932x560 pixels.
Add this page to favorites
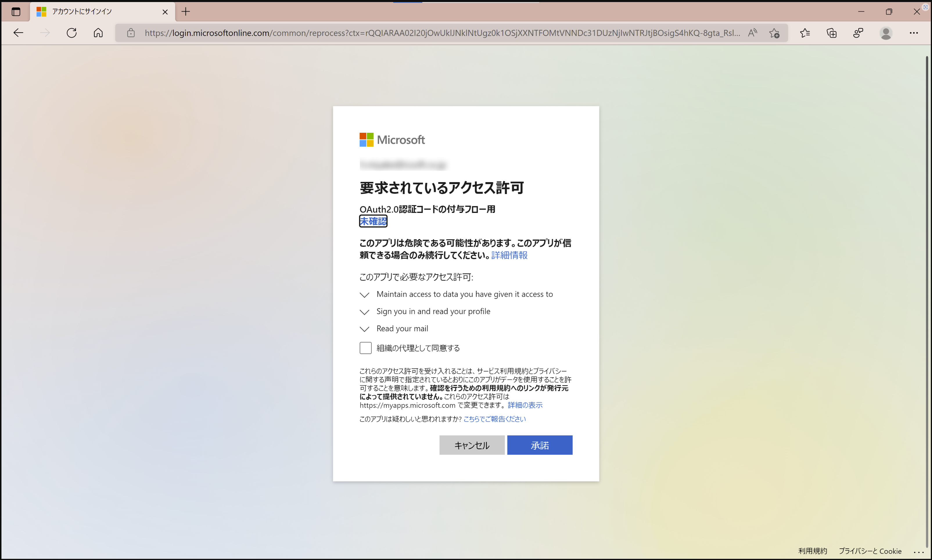775,33
